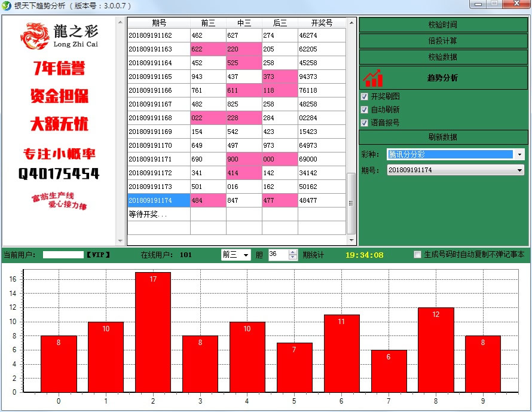Screen dimensions: 532x412
Task: Open the 前三 position dropdown
Action: [x=246, y=255]
